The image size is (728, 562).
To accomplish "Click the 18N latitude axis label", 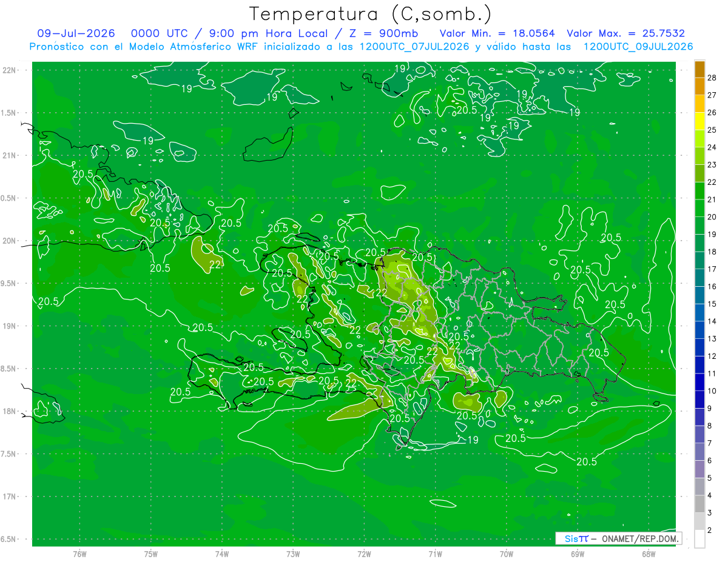I will [x=9, y=412].
